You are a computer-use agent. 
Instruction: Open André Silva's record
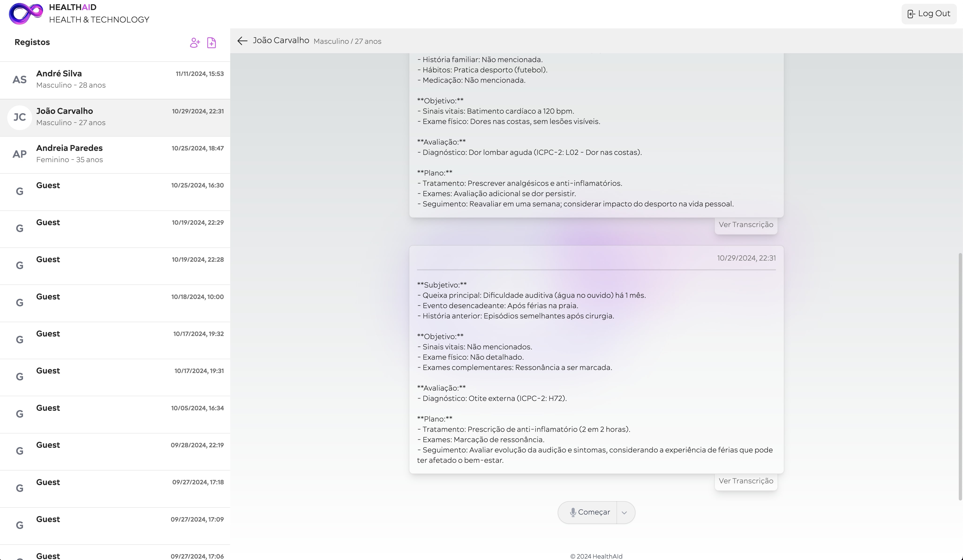tap(115, 80)
